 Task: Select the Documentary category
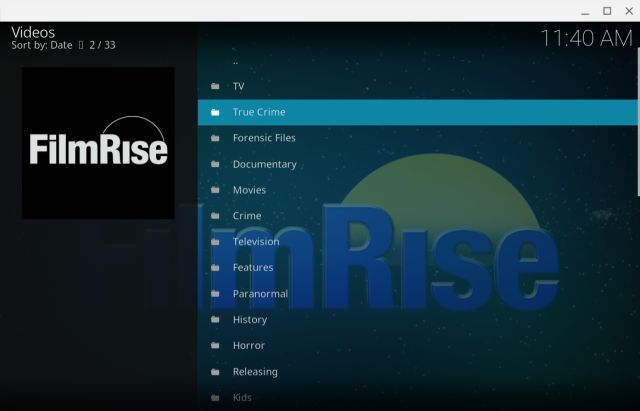click(417, 164)
